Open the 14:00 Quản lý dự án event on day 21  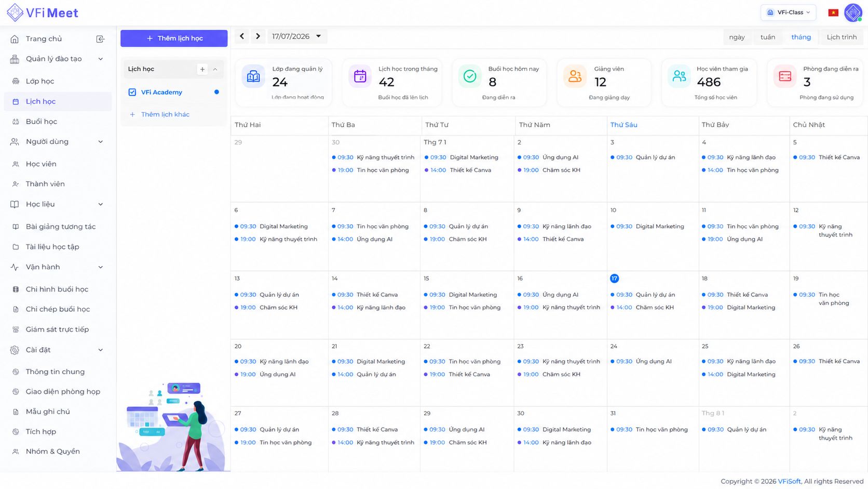tap(364, 375)
